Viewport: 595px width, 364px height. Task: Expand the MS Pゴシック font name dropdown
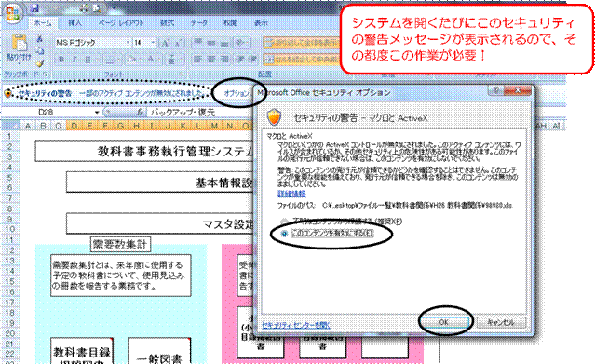click(x=128, y=43)
